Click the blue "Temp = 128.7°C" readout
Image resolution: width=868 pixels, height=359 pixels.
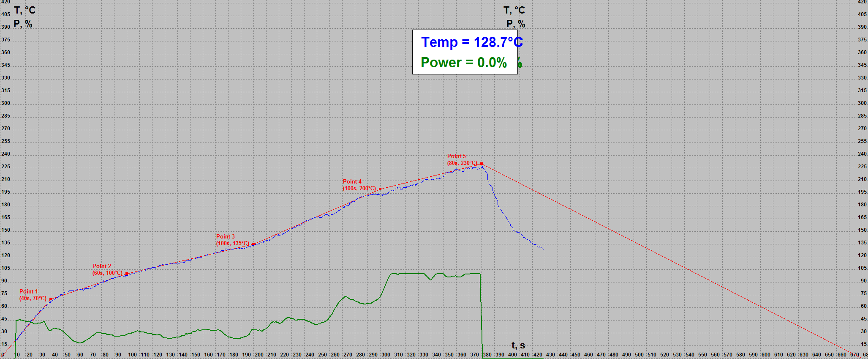[472, 42]
